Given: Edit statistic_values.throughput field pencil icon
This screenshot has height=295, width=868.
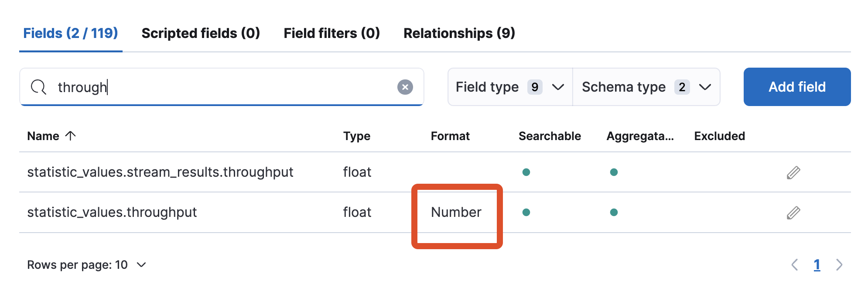Looking at the screenshot, I should point(793,213).
